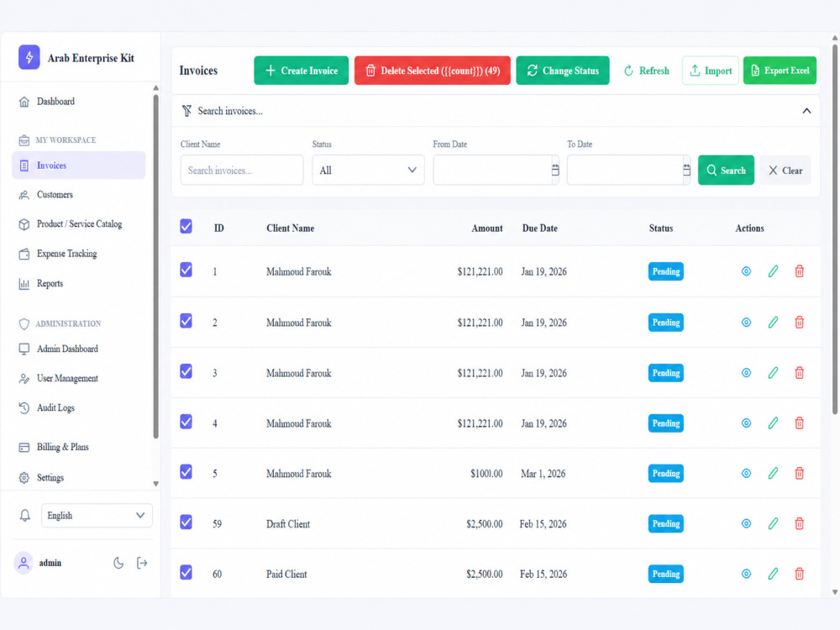The image size is (840, 630).
Task: Uncheck the checkbox for invoice 3
Action: 186,371
